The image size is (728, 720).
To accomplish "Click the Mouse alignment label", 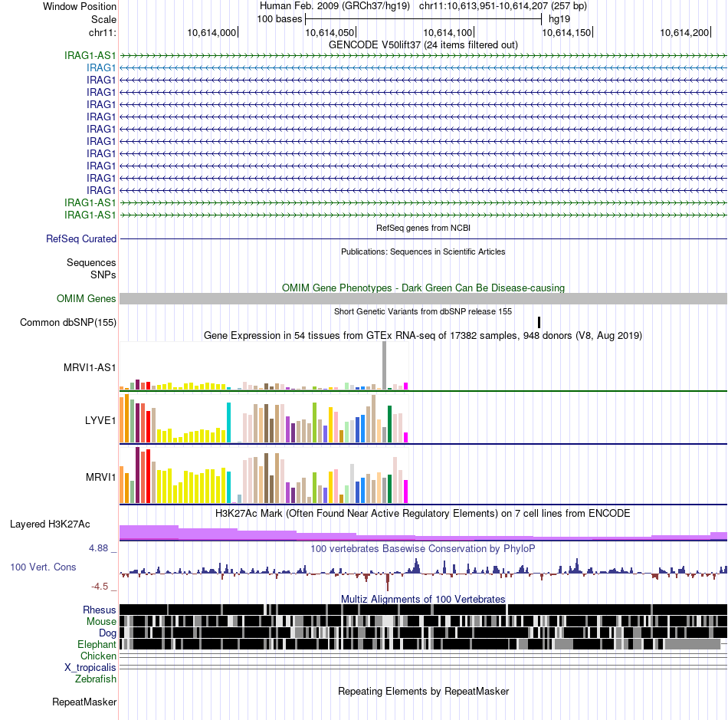I will [x=101, y=622].
